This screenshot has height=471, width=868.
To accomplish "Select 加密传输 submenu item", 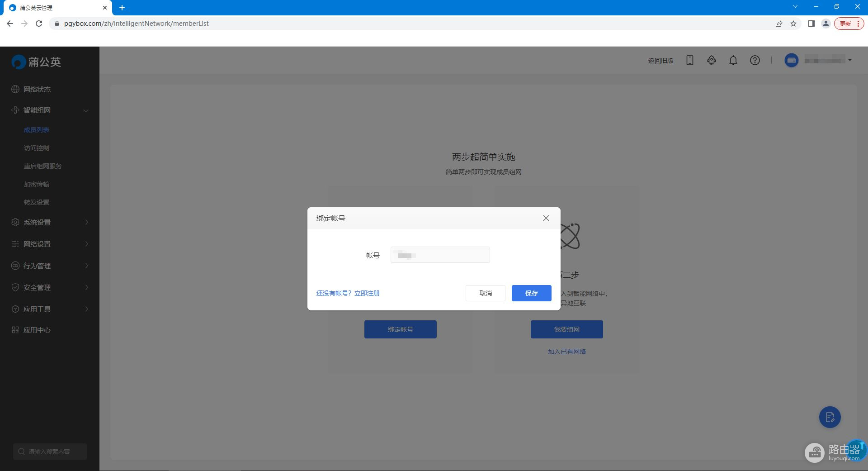I will pos(37,184).
